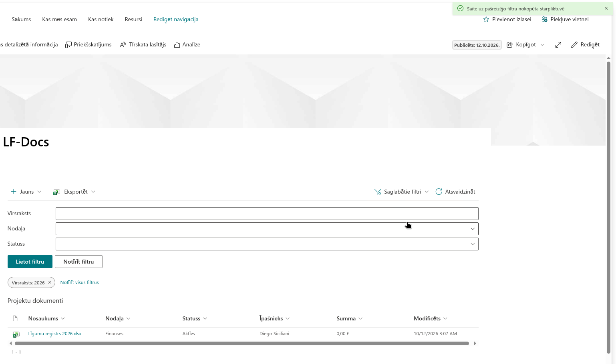Click the plus icon for Jauns
The image size is (616, 364).
coord(14,192)
